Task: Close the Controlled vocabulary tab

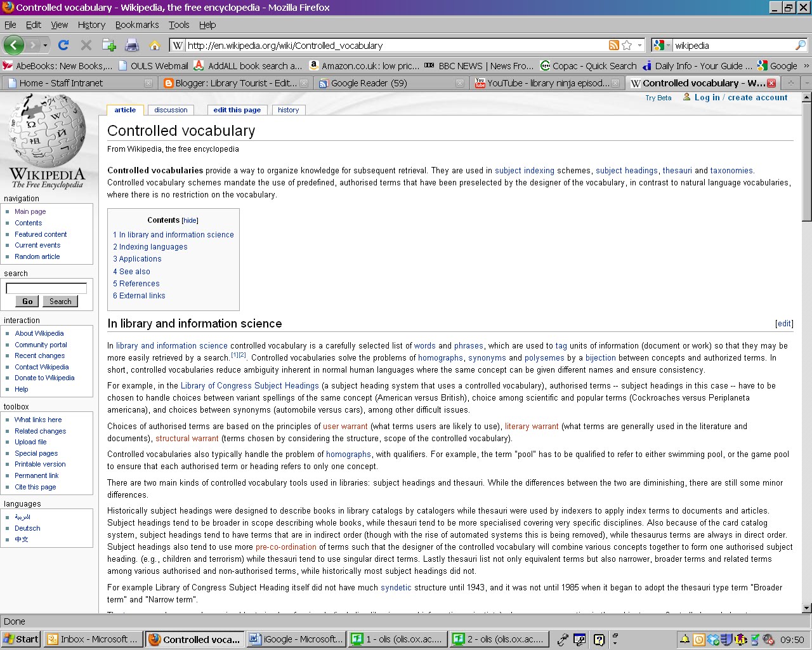Action: coord(771,83)
